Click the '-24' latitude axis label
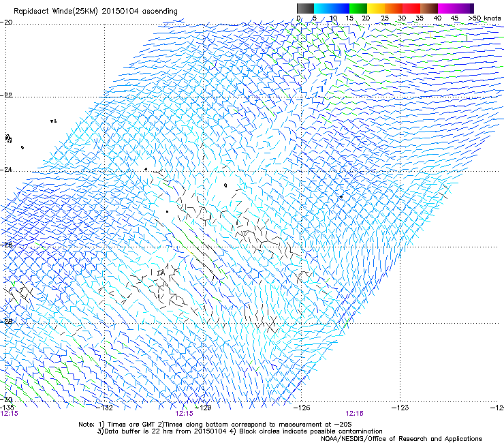This screenshot has height=443, width=504. 6,170
